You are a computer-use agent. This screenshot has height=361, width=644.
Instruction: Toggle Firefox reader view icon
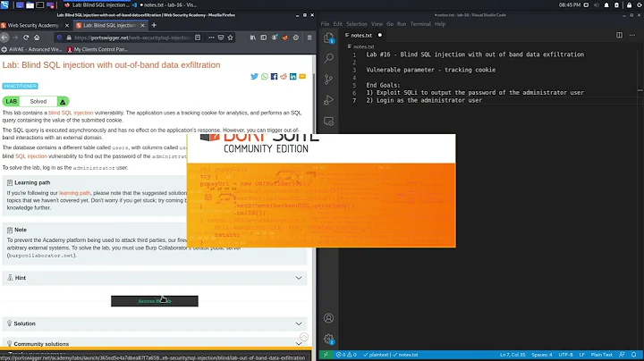(x=198, y=38)
